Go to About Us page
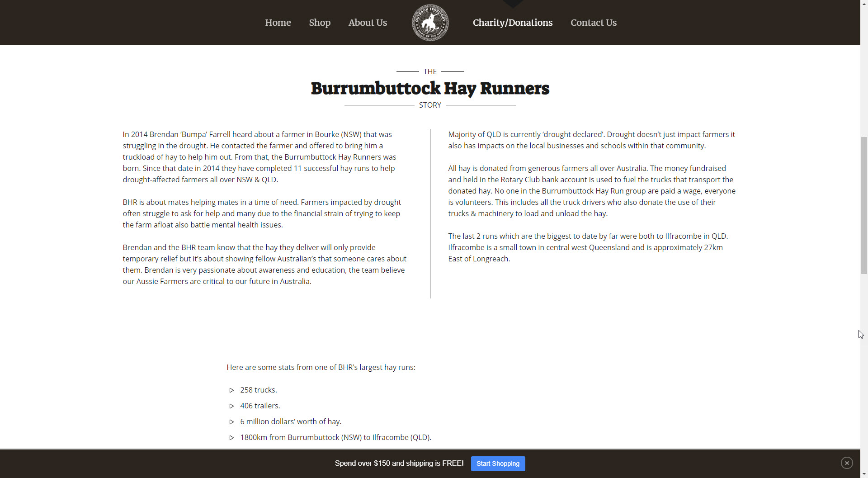 click(368, 23)
